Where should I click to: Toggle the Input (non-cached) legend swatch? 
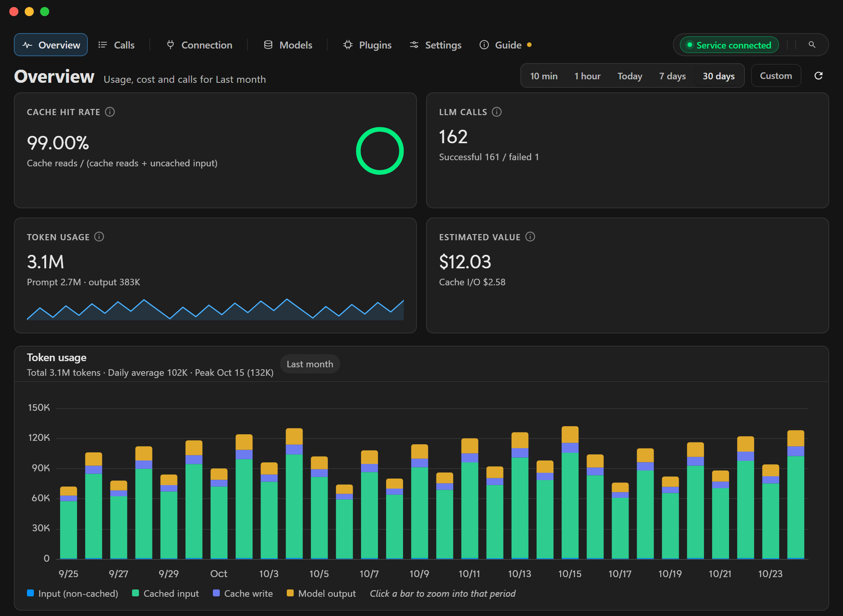tap(30, 593)
